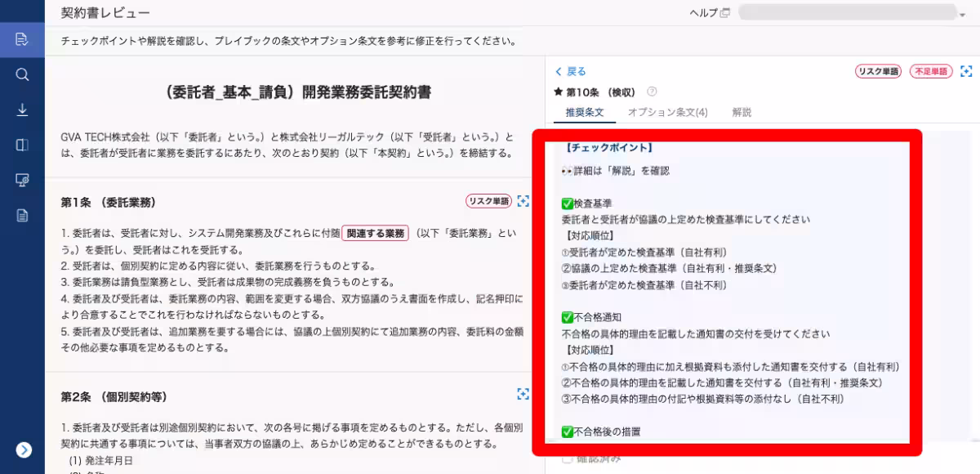Click the download icon in the sidebar
The width and height of the screenshot is (980, 474).
pyautogui.click(x=22, y=109)
